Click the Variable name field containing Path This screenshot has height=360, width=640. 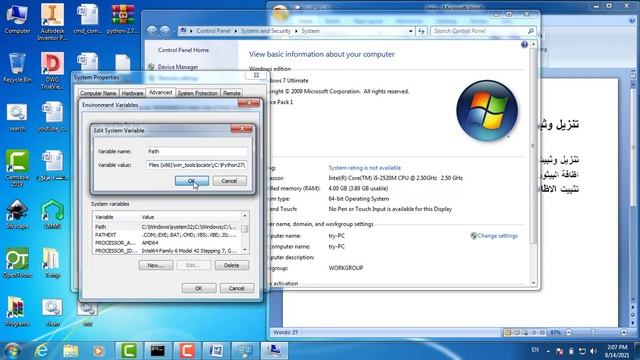(x=196, y=151)
